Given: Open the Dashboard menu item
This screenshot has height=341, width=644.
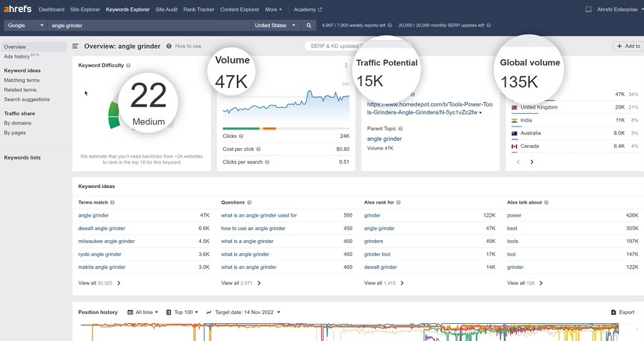Looking at the screenshot, I should [52, 9].
